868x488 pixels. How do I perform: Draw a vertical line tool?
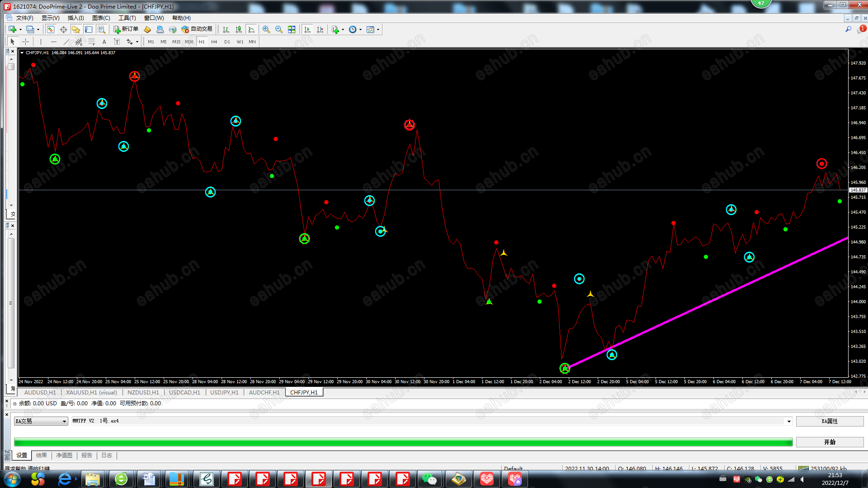coord(41,42)
